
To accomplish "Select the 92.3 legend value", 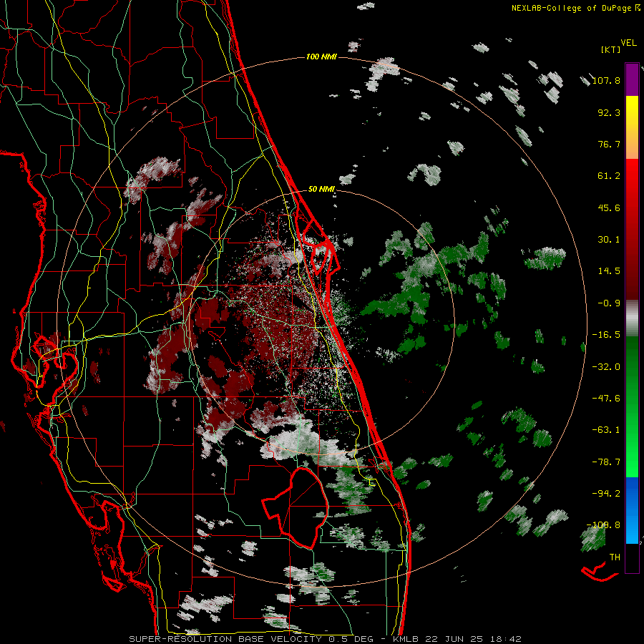I will pos(609,112).
